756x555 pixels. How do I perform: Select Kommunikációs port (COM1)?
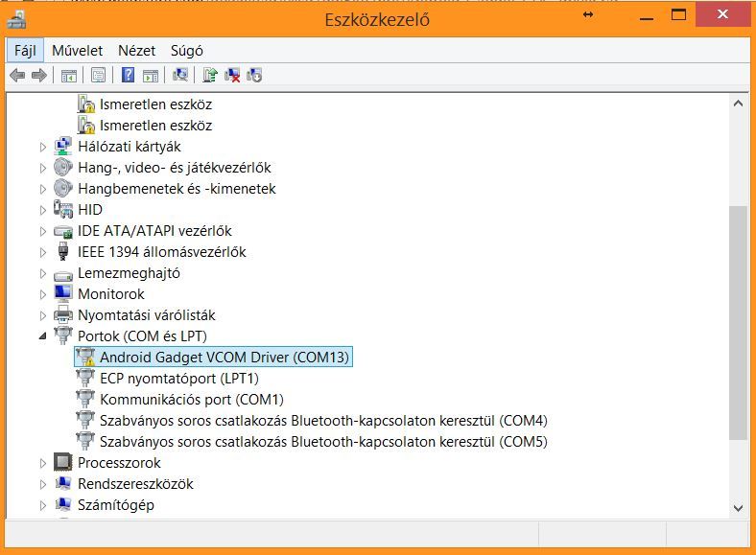pyautogui.click(x=192, y=400)
